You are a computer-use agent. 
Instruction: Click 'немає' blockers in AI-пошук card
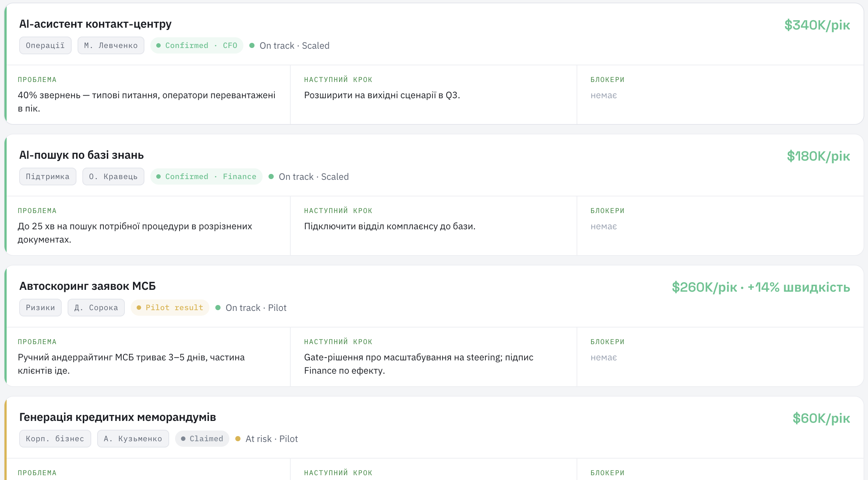(x=604, y=226)
